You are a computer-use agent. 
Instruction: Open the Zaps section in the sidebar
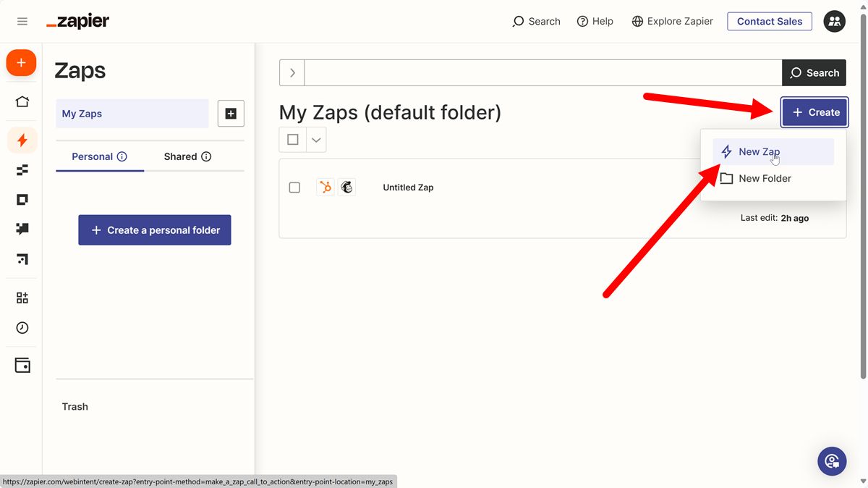tap(21, 140)
